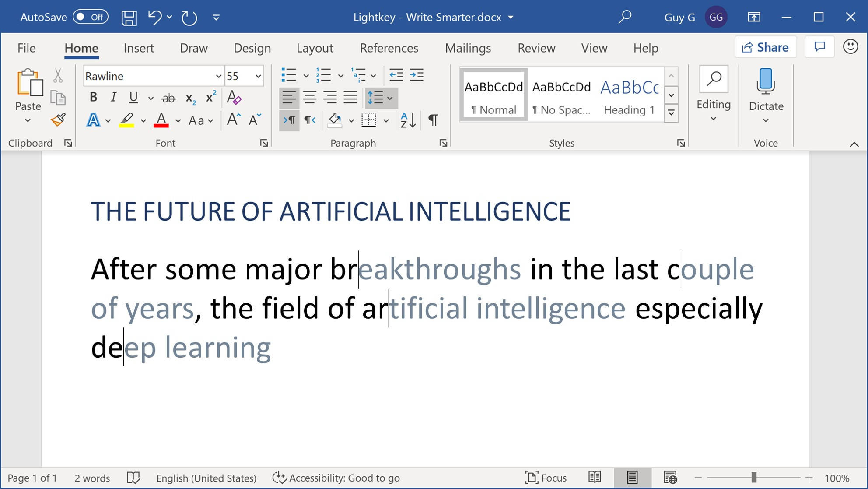This screenshot has height=489, width=868.
Task: Clear all formatting with eraser icon
Action: click(x=234, y=97)
